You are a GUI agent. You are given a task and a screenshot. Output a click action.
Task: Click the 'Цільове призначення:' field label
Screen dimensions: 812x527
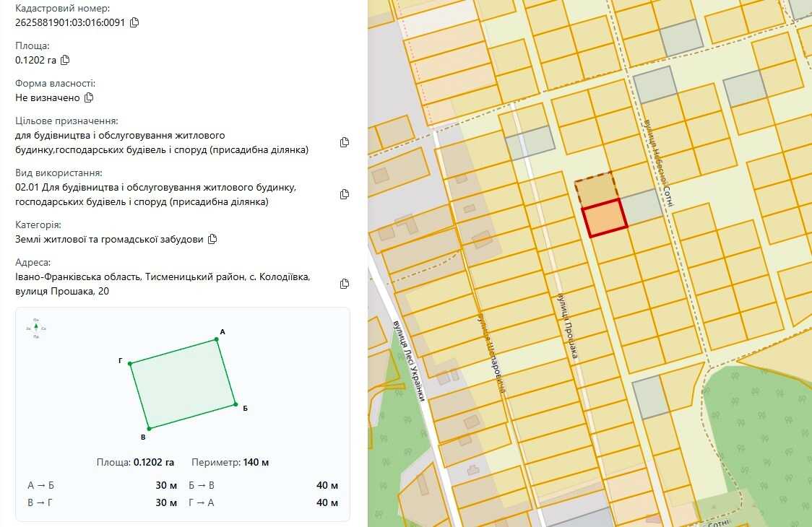(66, 121)
